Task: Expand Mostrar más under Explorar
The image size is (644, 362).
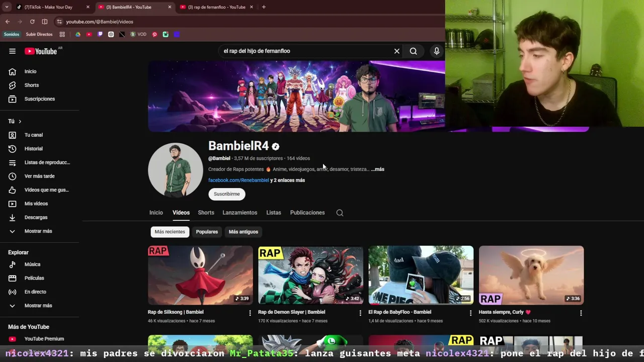Action: coord(39,305)
